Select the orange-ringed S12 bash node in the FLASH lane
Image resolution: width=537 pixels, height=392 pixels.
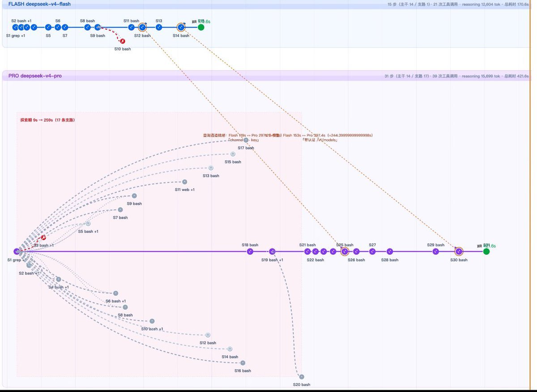coord(143,27)
